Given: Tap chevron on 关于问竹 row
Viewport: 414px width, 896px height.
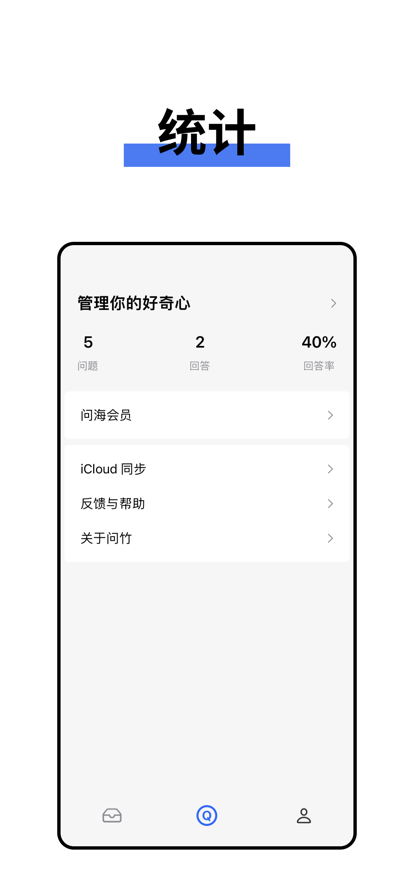Looking at the screenshot, I should 330,538.
